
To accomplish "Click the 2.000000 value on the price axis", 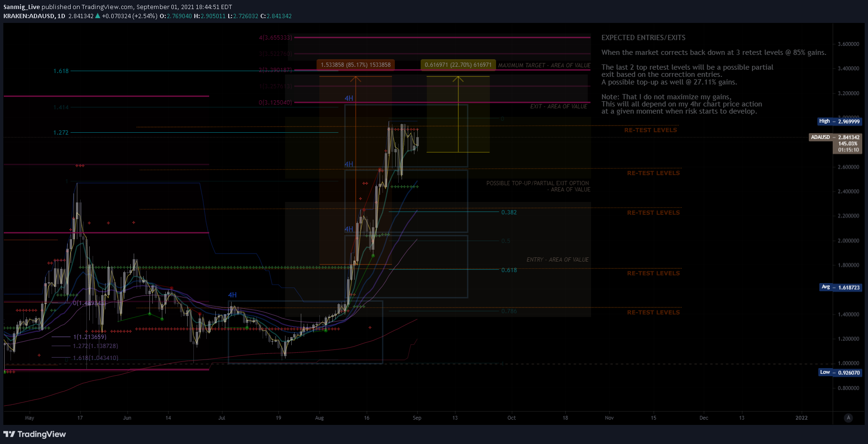I will click(848, 241).
